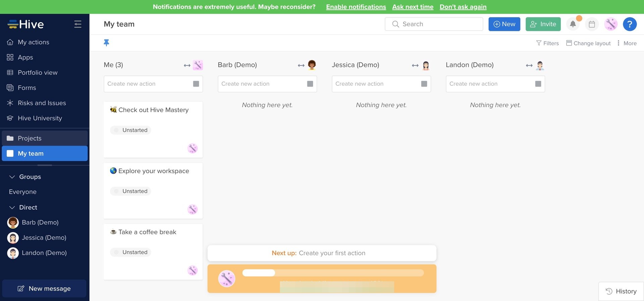Click the New button

point(504,24)
